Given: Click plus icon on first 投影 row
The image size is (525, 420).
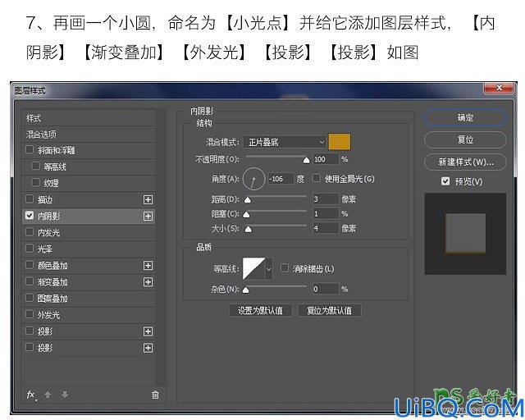Looking at the screenshot, I should point(148,331).
